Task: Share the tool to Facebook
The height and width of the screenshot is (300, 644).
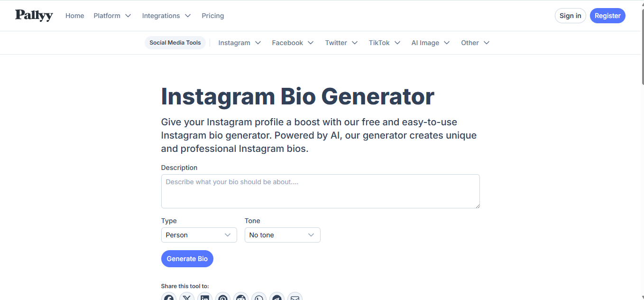Action: 169,297
